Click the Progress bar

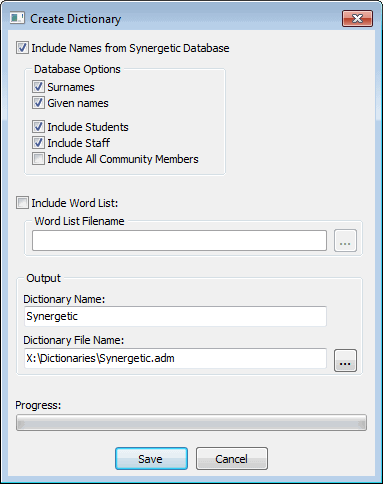191,423
